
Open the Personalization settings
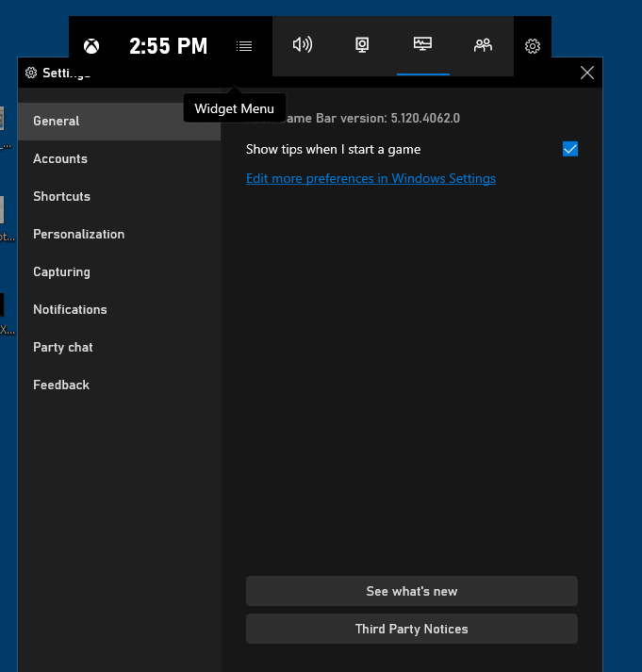(x=79, y=234)
